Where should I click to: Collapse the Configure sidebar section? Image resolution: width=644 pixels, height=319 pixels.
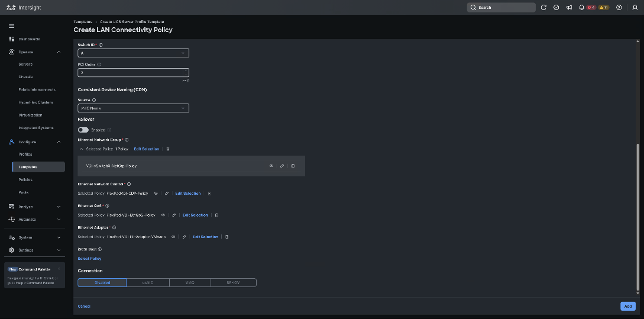[x=59, y=142]
